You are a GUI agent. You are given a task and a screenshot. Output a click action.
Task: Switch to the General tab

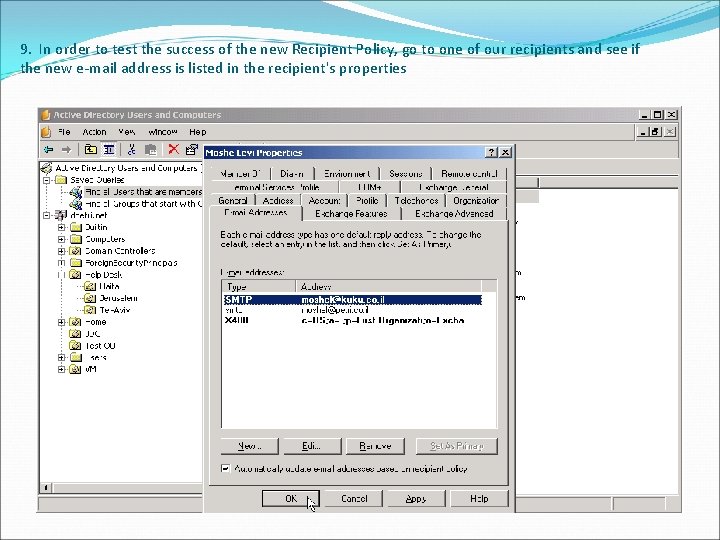(233, 201)
